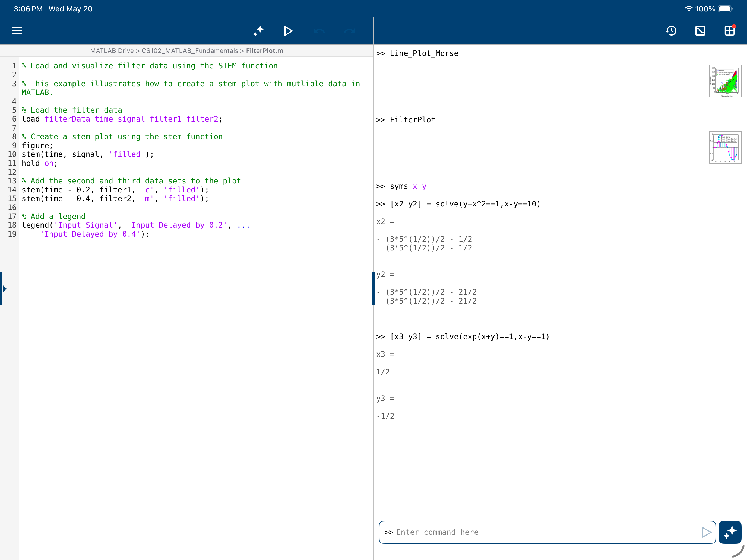Viewport: 747px width, 560px height.
Task: Select the syms x y command line
Action: click(x=401, y=186)
